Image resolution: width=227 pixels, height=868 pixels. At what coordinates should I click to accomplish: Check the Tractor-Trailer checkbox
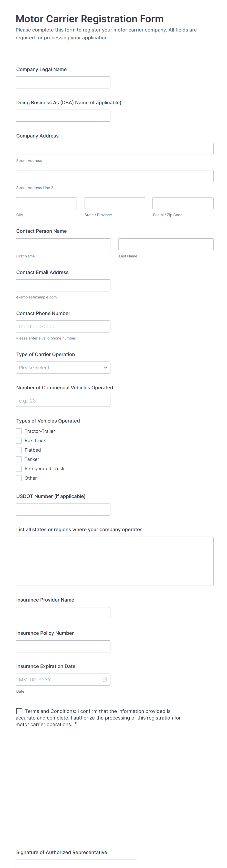pos(19,431)
